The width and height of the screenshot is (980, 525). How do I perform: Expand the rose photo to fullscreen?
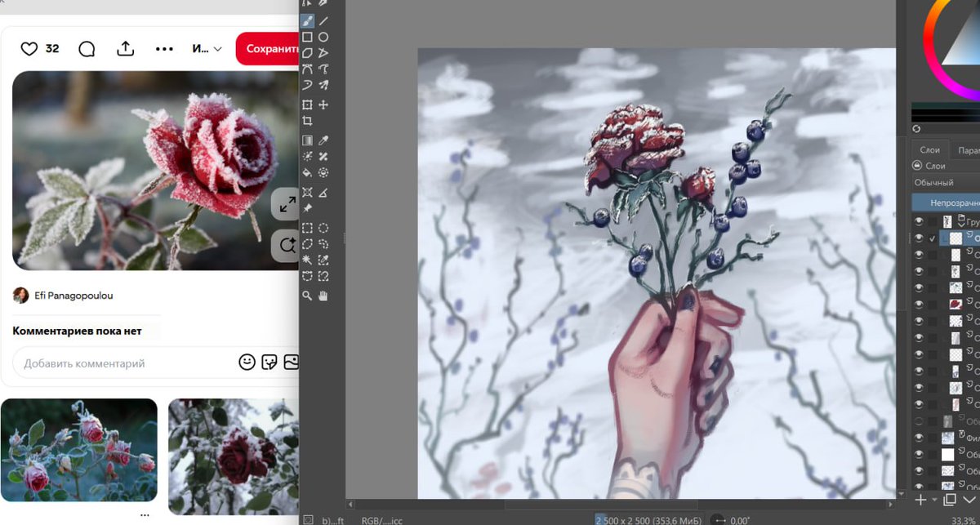click(286, 206)
